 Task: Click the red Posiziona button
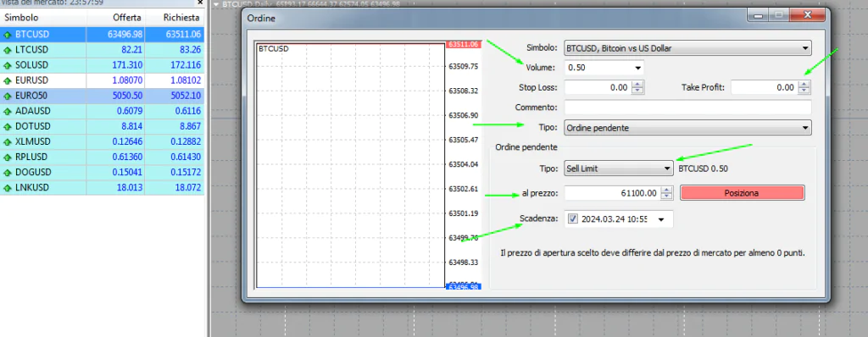[x=742, y=193]
